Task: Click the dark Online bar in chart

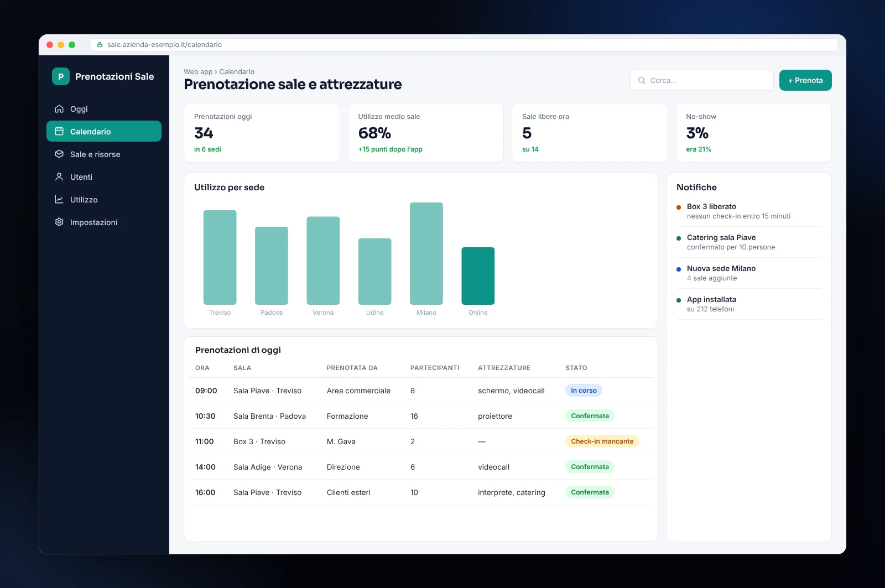Action: [x=478, y=276]
